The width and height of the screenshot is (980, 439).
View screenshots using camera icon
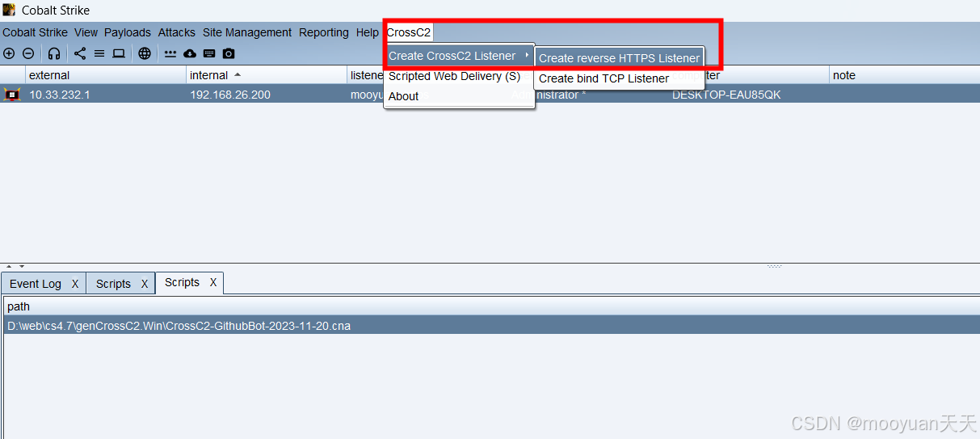[x=229, y=53]
